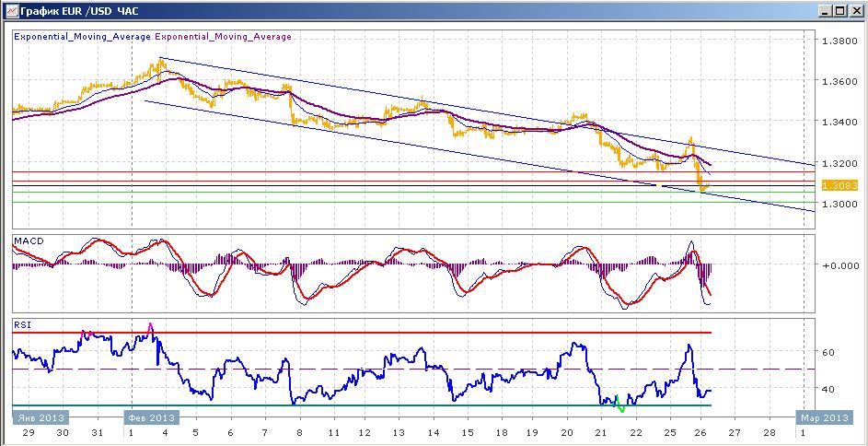The height and width of the screenshot is (446, 868).
Task: Click the first Exponential_Moving_Average legend label
Action: 82,37
